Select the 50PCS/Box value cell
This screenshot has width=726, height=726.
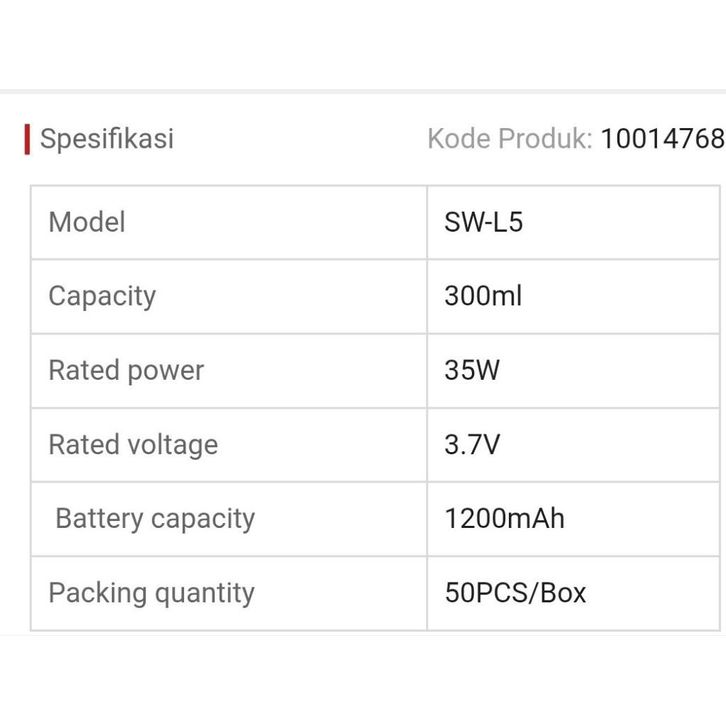pyautogui.click(x=515, y=592)
